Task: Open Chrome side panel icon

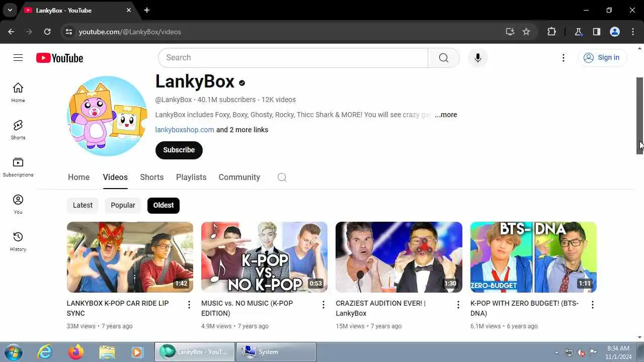Action: [597, 32]
